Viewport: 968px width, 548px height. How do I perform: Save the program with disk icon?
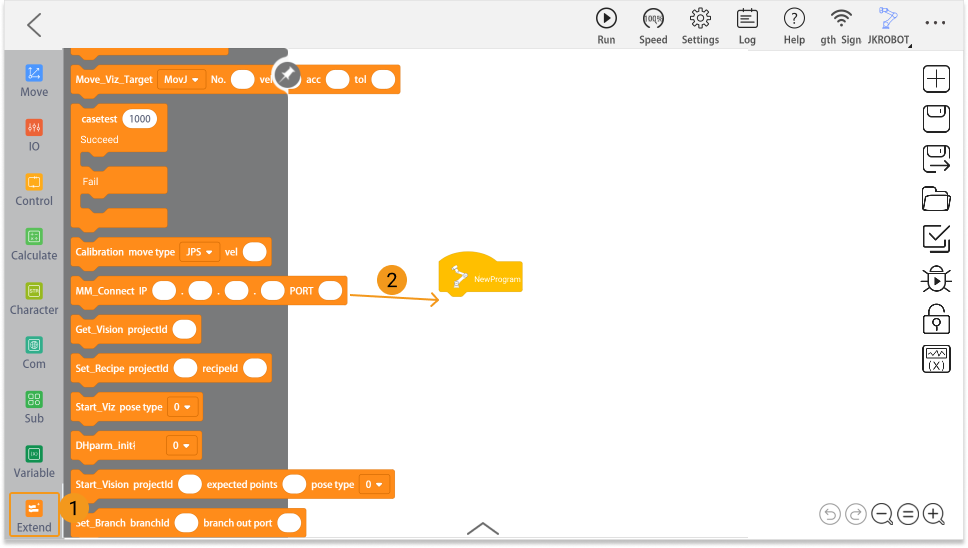click(x=936, y=118)
